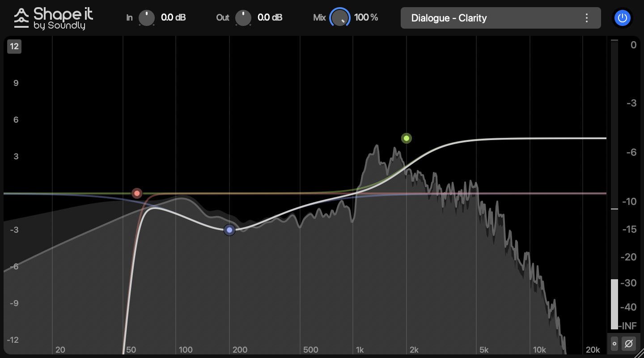Open the Dialogue - Clarity preset selector
The height and width of the screenshot is (358, 644).
pyautogui.click(x=501, y=18)
